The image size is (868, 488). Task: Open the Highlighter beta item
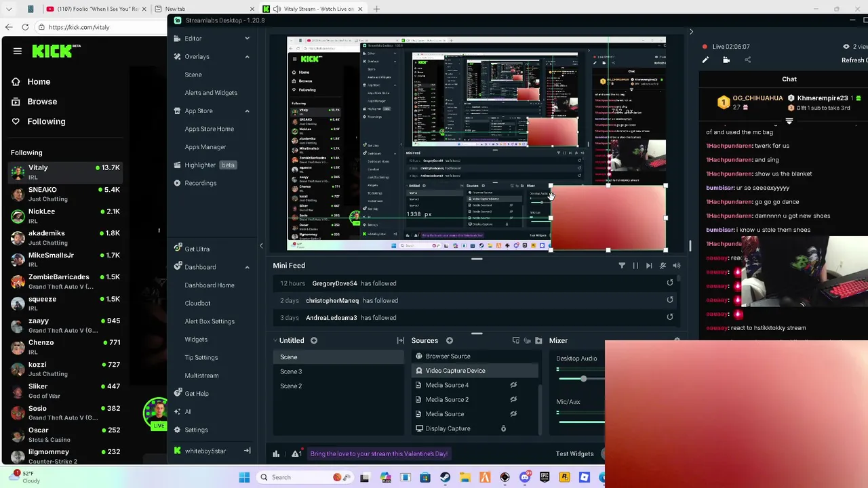point(205,165)
